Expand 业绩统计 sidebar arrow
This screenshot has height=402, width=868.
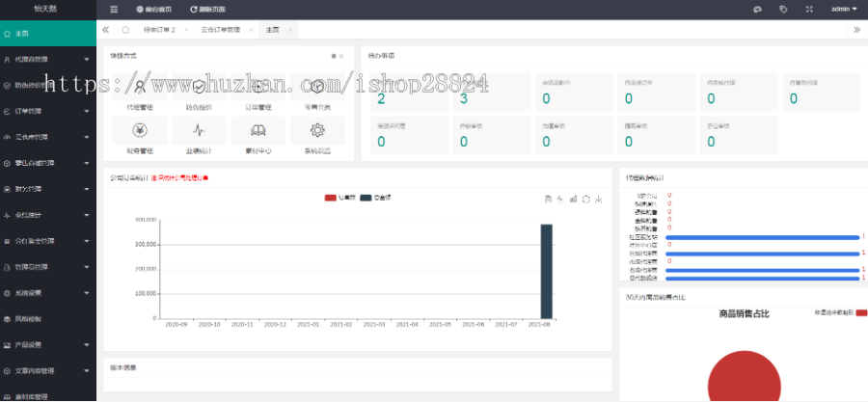(x=87, y=215)
